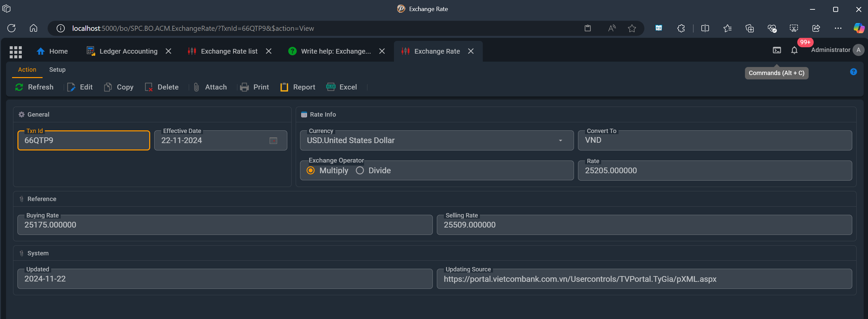
Task: Open browser Collections icon
Action: [x=749, y=28]
